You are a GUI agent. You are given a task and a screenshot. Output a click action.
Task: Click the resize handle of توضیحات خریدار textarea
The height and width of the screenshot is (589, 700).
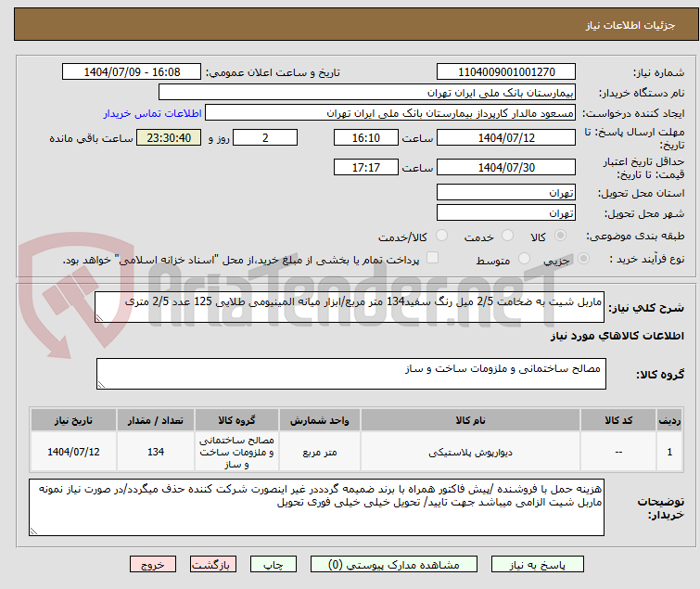pyautogui.click(x=33, y=531)
